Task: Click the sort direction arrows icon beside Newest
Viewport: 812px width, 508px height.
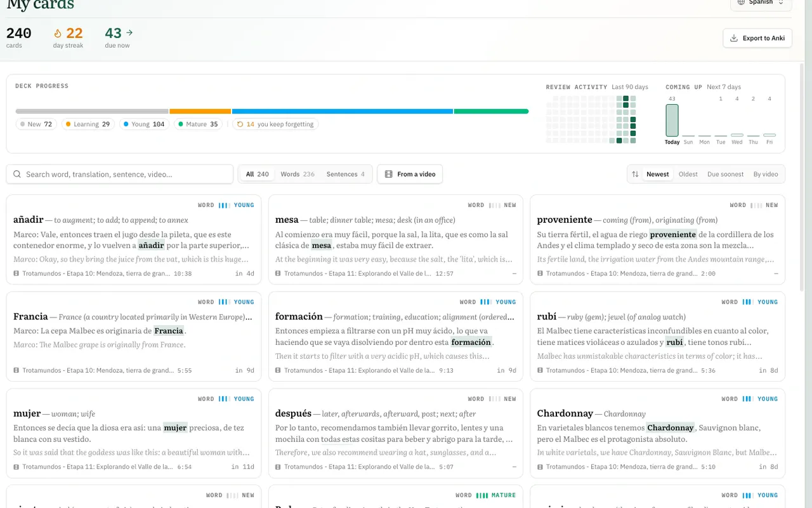Action: point(635,174)
